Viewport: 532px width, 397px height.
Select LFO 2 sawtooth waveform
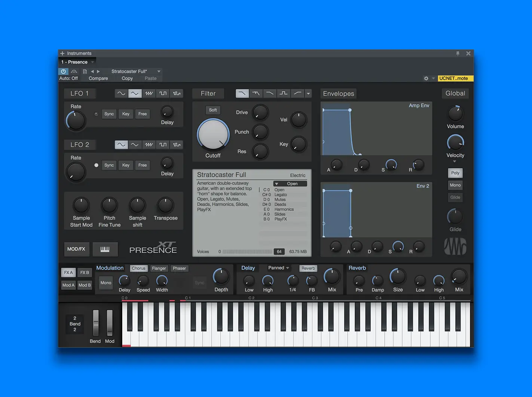coord(149,145)
